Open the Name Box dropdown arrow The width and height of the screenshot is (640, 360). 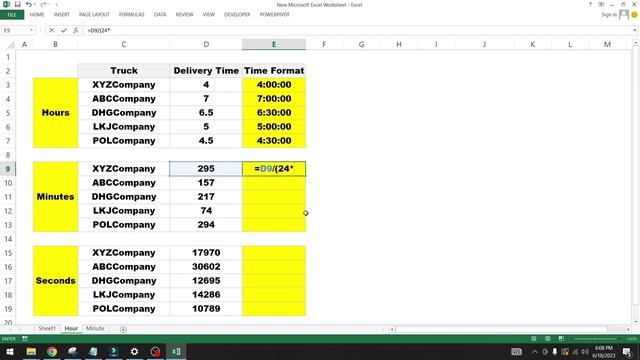tap(31, 30)
